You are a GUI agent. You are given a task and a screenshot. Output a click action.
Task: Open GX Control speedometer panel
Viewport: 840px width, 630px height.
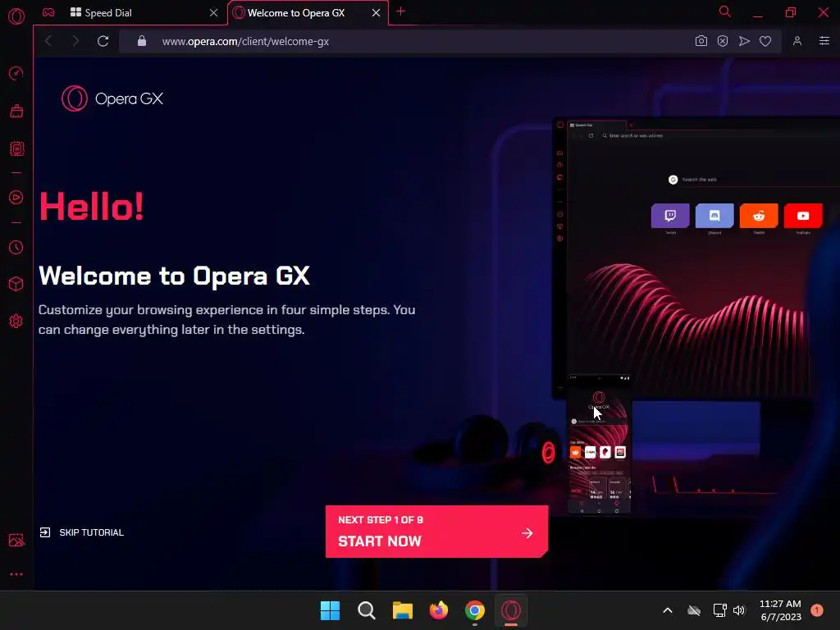tap(16, 73)
